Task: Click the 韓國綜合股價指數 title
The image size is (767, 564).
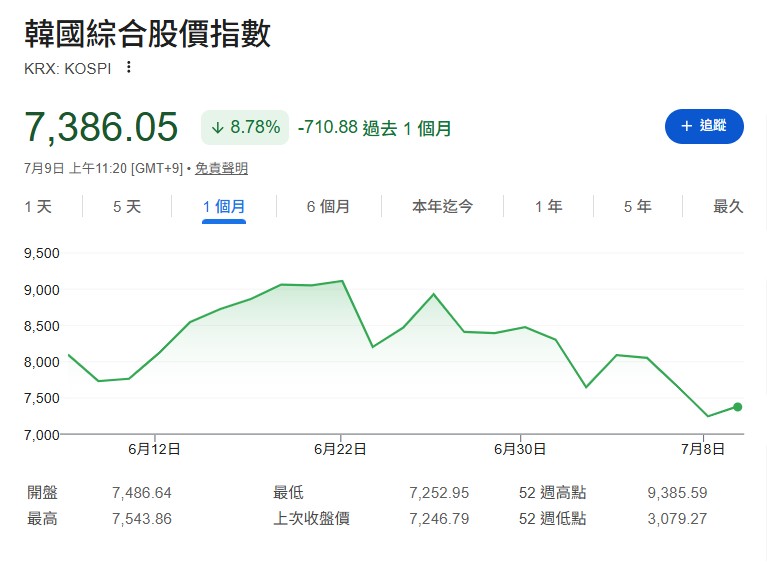Action: (x=147, y=34)
